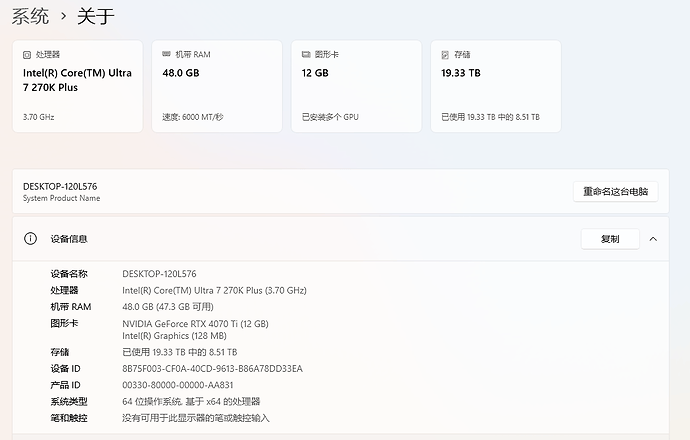This screenshot has width=690, height=440.
Task: Click the storage drive icon in fourth card
Action: tap(445, 55)
